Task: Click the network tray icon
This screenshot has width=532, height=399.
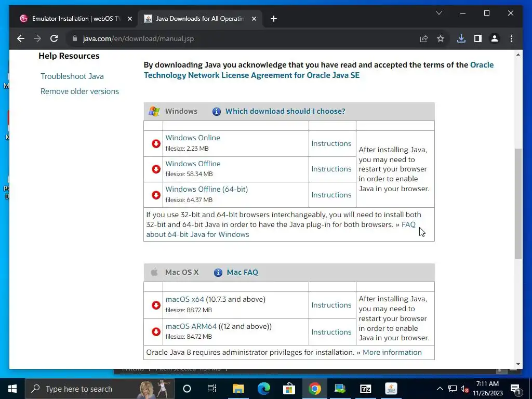Action: [x=453, y=389]
